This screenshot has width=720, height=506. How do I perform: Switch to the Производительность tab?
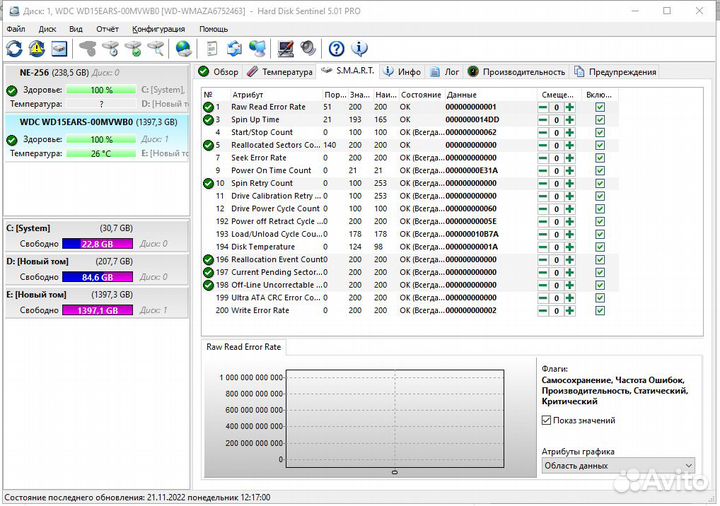click(516, 72)
